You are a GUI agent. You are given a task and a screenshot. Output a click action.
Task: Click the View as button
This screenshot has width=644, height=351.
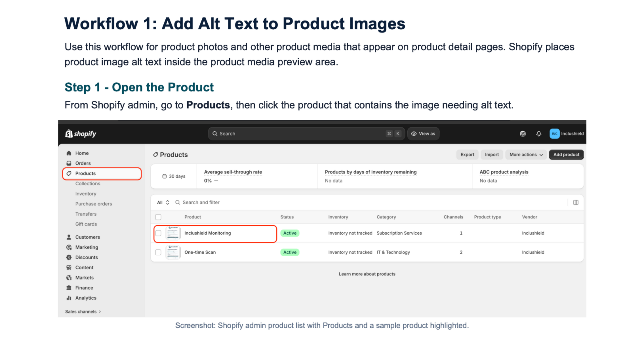point(423,133)
